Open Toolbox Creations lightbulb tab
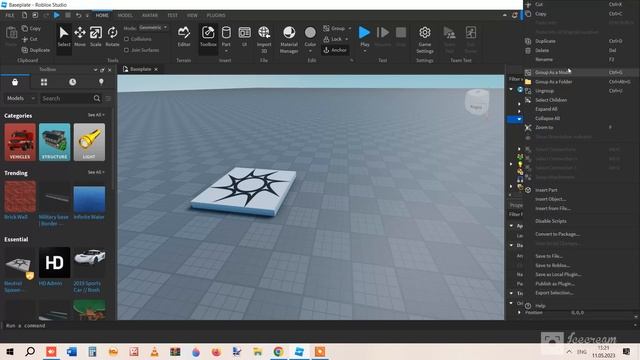Image resolution: width=640 pixels, height=360 pixels. tap(101, 82)
